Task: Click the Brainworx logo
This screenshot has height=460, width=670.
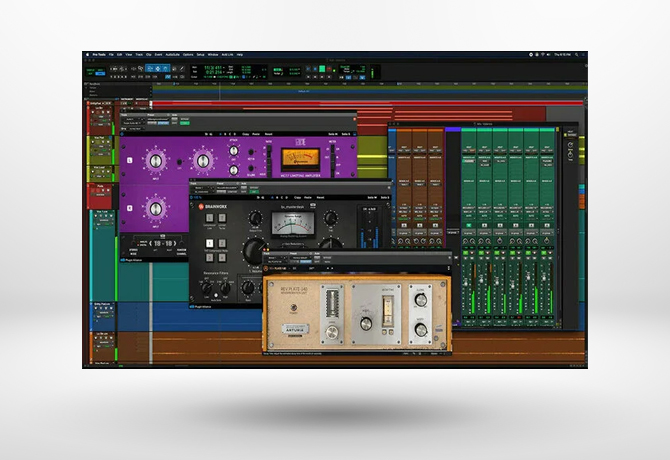Action: pos(213,207)
